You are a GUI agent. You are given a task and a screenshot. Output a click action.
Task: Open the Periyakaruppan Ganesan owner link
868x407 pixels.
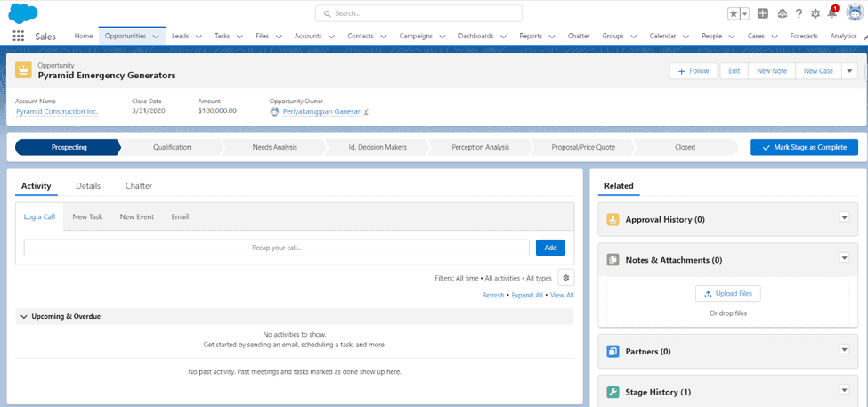point(322,112)
